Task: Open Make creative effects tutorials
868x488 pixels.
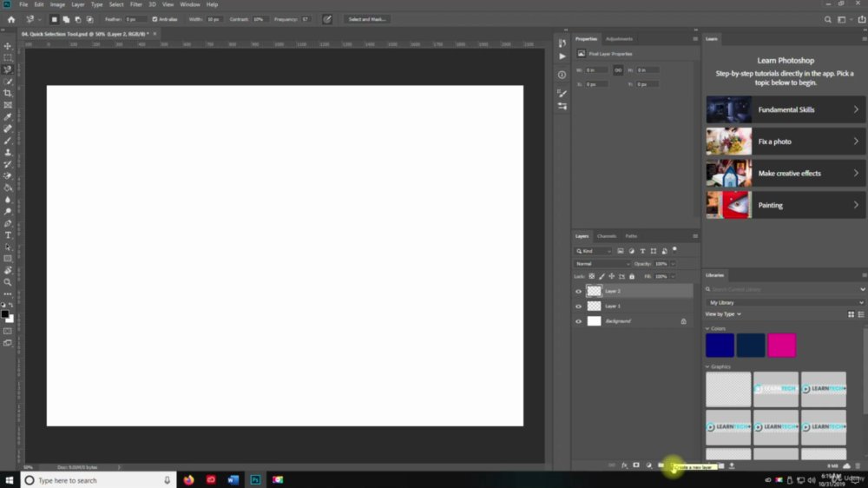Action: pyautogui.click(x=785, y=174)
